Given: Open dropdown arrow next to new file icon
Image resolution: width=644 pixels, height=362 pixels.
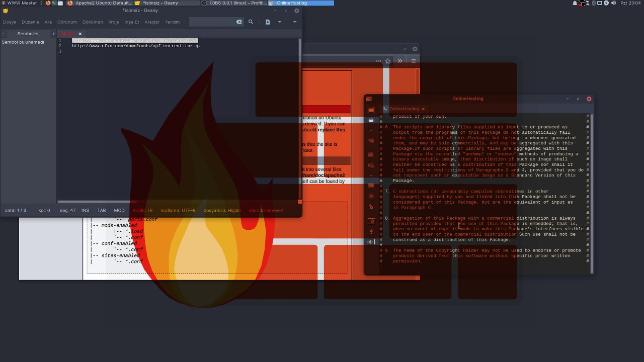Looking at the screenshot, I should [x=280, y=22].
